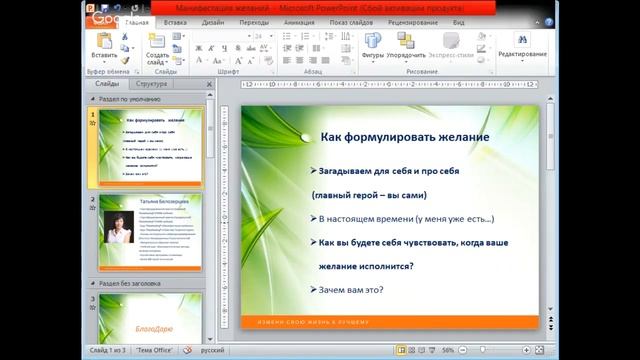Image resolution: width=640 pixels, height=360 pixels.
Task: Switch to the Дизайн ribbon tab
Action: pos(213,22)
